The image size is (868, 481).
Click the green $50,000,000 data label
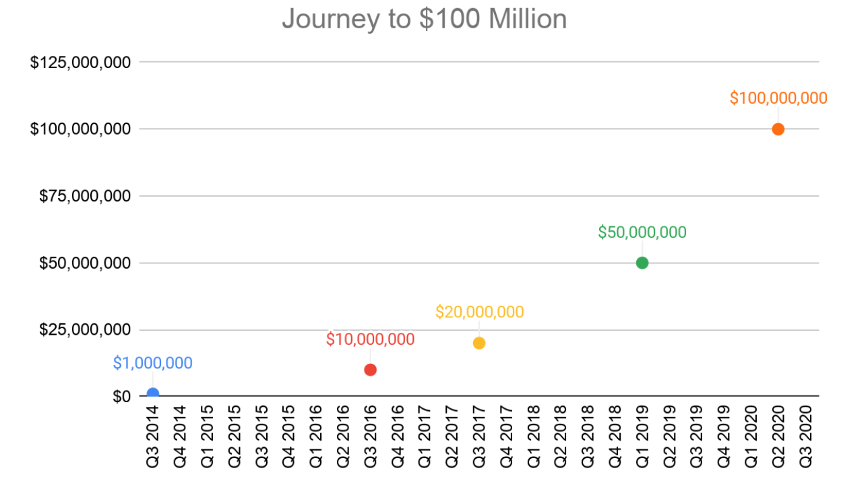pos(642,232)
